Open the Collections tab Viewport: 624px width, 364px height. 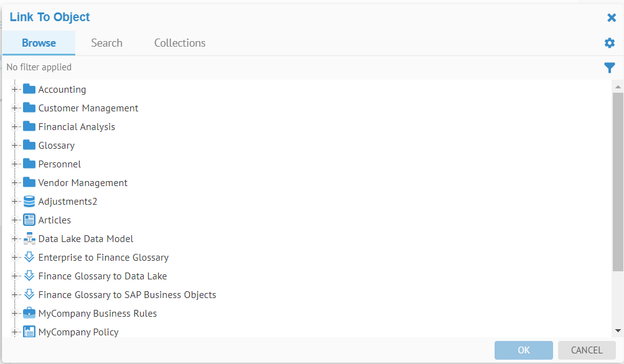pyautogui.click(x=180, y=43)
